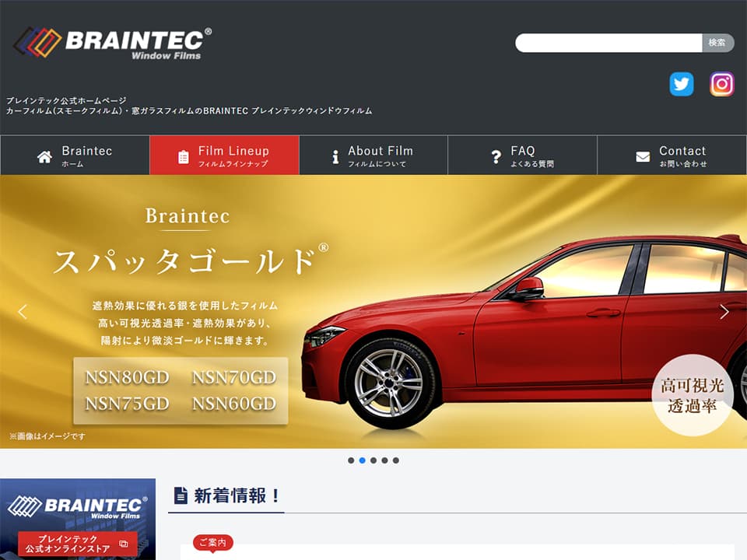Click the info icon for About Film
This screenshot has height=560, width=747.
335,156
